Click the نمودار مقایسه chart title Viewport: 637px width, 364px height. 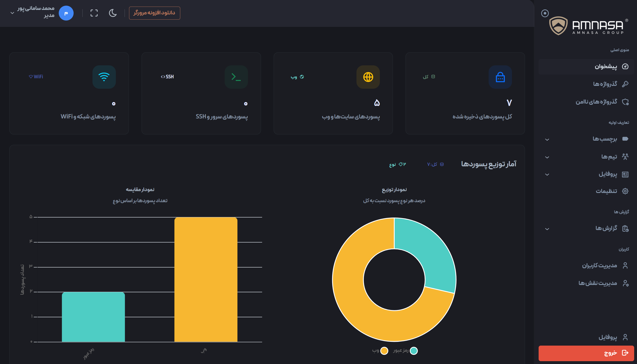pos(140,190)
